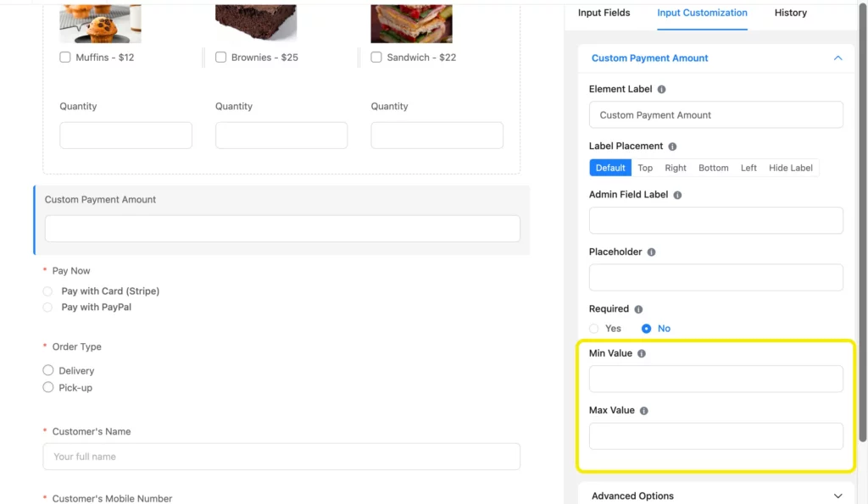Click the Customer's Mobile Number label
Viewport: 868px width, 504px height.
tap(112, 498)
